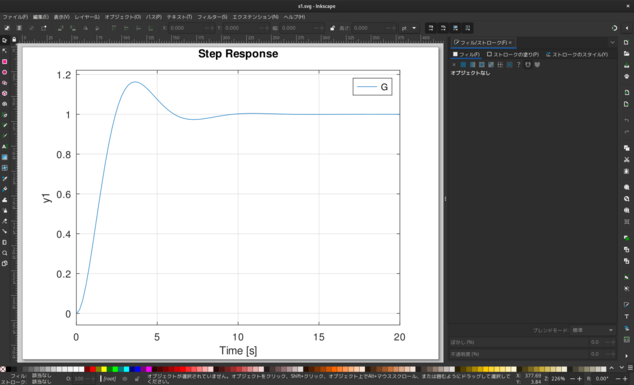Toggle current layer visibility in status bar

[x=125, y=379]
